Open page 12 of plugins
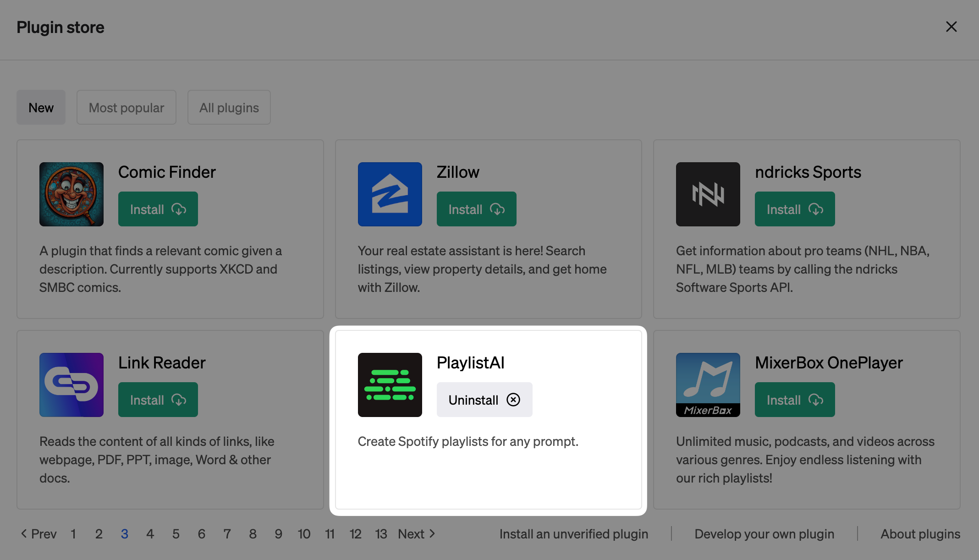Viewport: 979px width, 560px height. tap(356, 534)
